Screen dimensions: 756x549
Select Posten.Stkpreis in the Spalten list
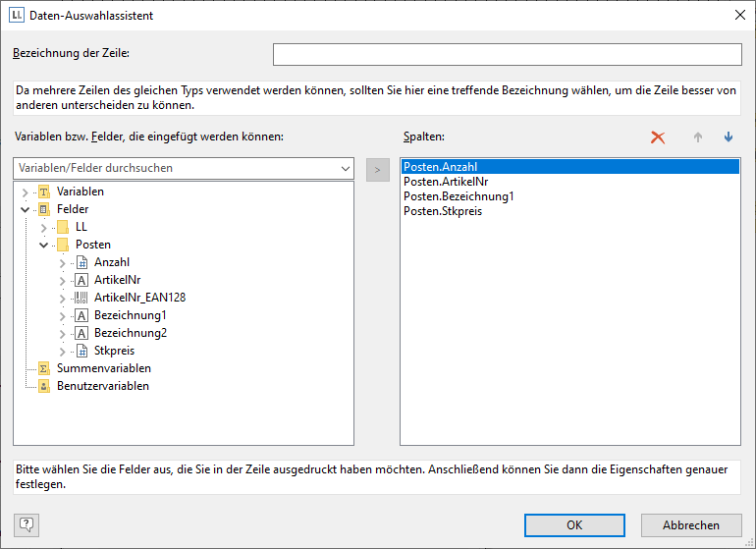coord(442,210)
